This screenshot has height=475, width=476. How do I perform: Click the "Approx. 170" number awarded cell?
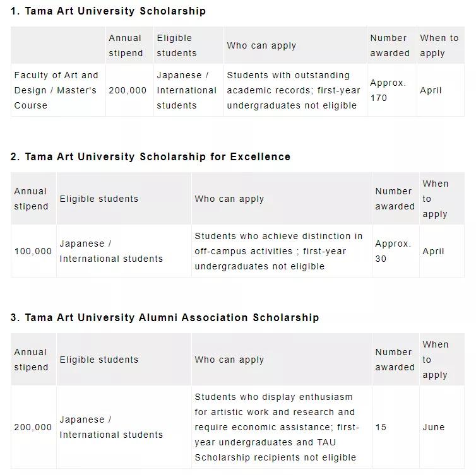(388, 90)
